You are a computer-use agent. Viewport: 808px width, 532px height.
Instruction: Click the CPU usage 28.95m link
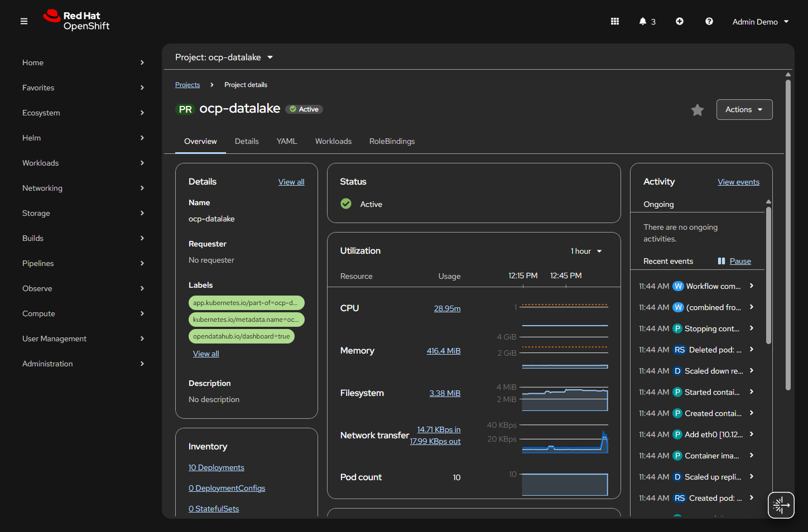[x=448, y=308]
